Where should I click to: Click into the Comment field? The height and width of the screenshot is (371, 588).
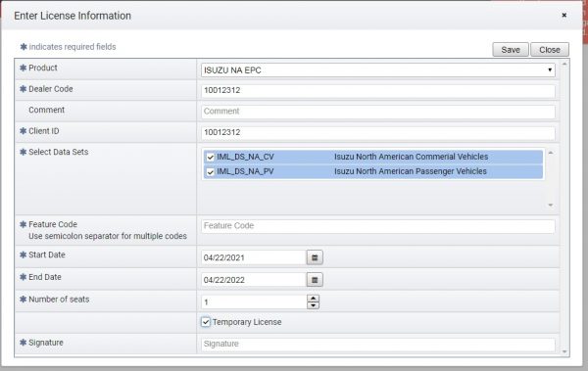(x=378, y=112)
